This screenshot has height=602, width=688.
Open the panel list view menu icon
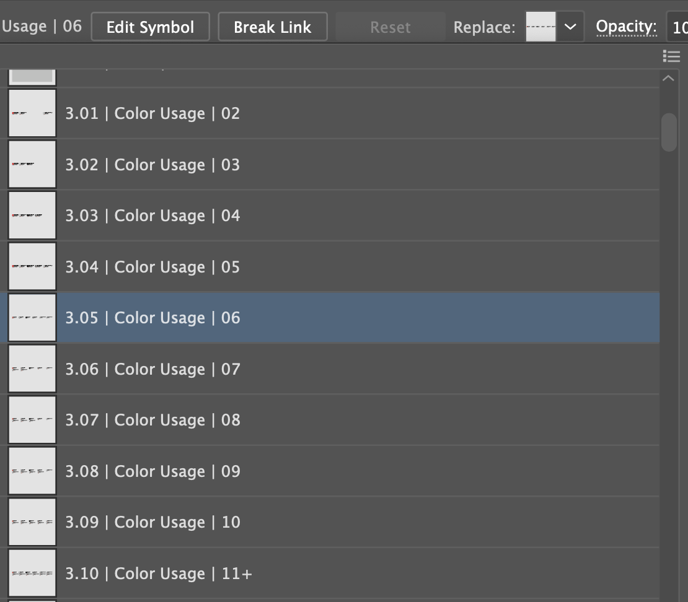click(x=672, y=57)
